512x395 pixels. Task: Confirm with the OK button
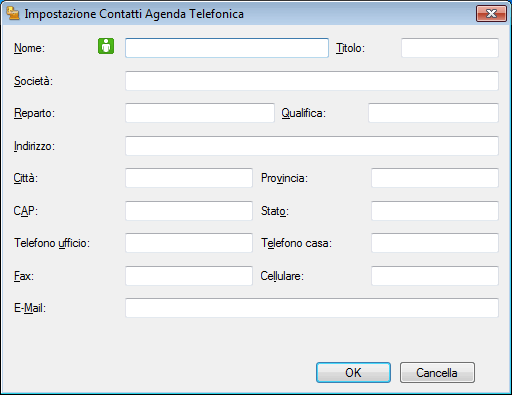point(353,373)
